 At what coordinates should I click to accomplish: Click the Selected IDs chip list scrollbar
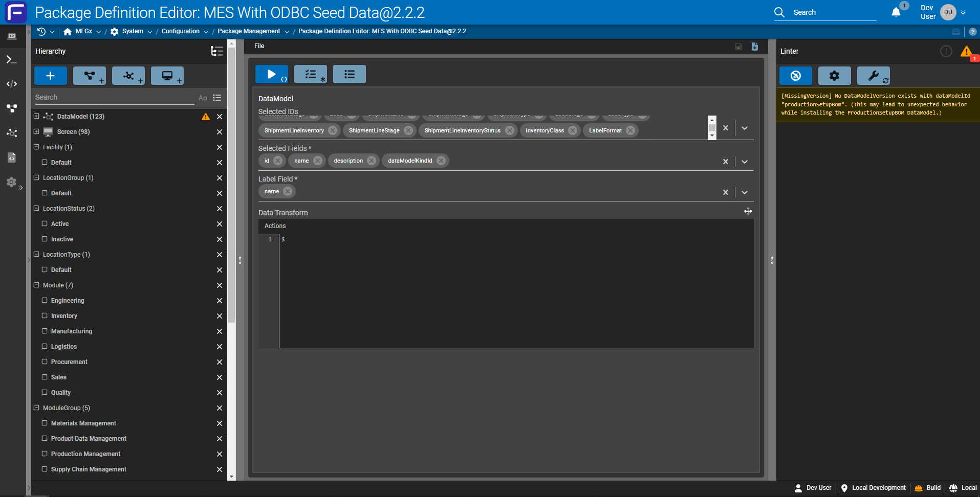click(712, 128)
